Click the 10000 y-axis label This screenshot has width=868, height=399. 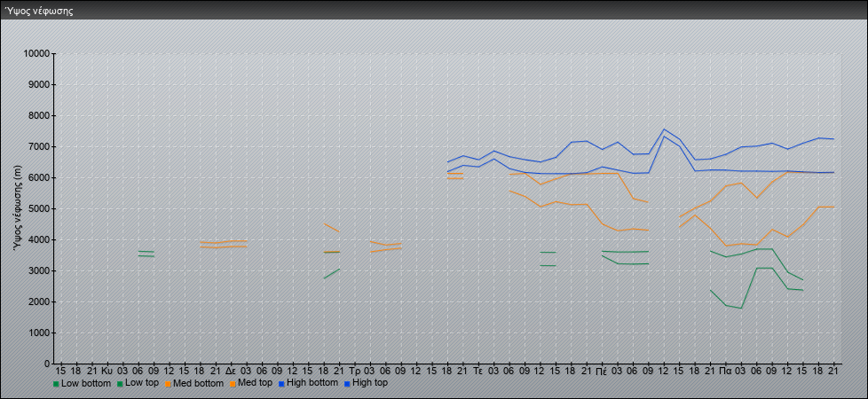pyautogui.click(x=36, y=54)
